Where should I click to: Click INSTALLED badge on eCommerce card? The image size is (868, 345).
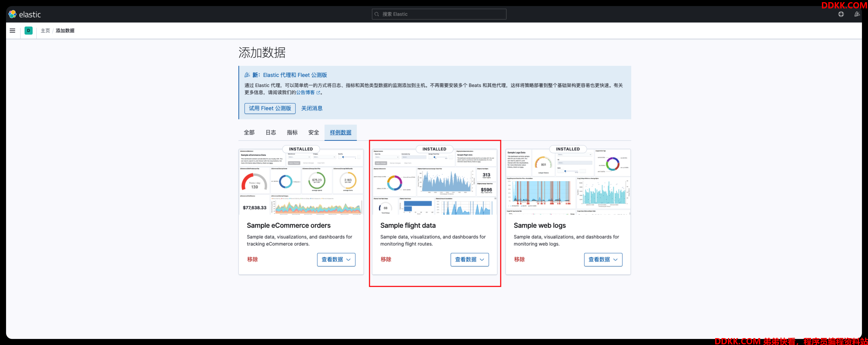[301, 149]
